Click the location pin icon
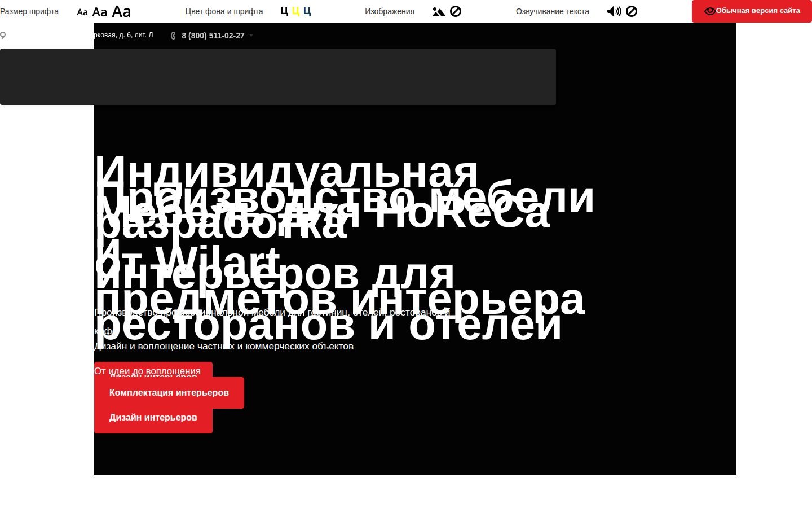This screenshot has height=508, width=812. point(3,36)
